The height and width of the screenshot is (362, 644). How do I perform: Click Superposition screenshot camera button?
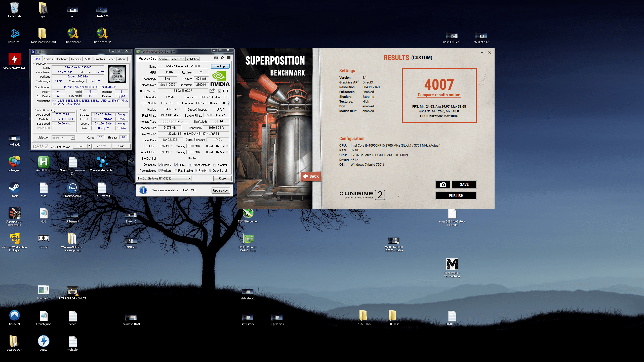click(443, 185)
